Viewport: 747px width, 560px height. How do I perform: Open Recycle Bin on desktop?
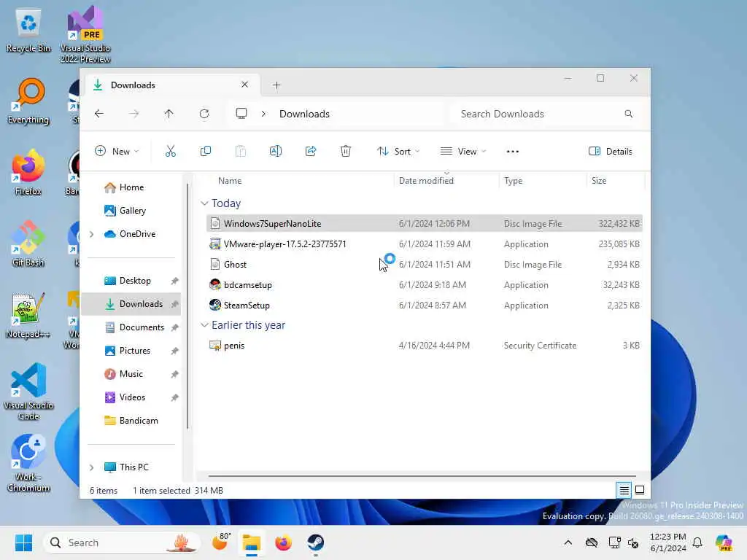[x=28, y=31]
